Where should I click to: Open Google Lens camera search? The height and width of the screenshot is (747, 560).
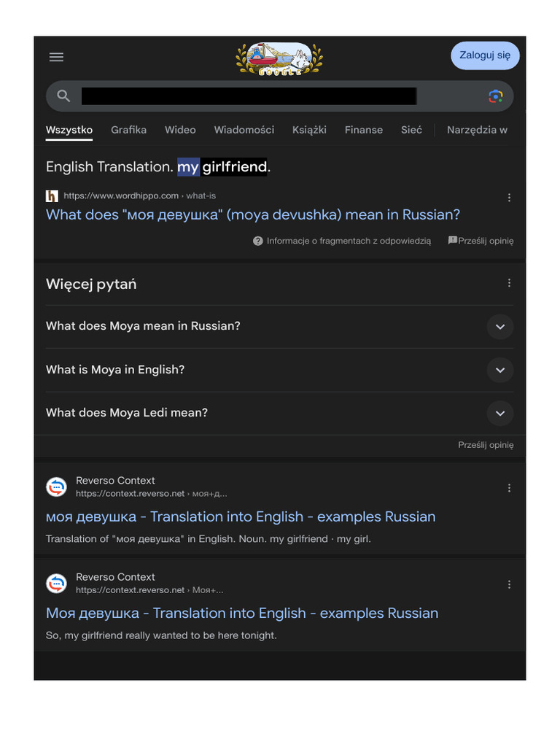click(495, 96)
